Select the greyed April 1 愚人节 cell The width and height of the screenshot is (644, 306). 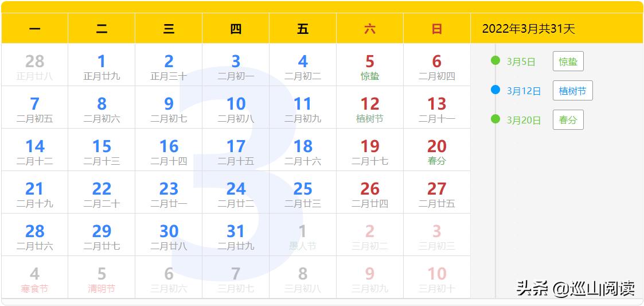[303, 234]
